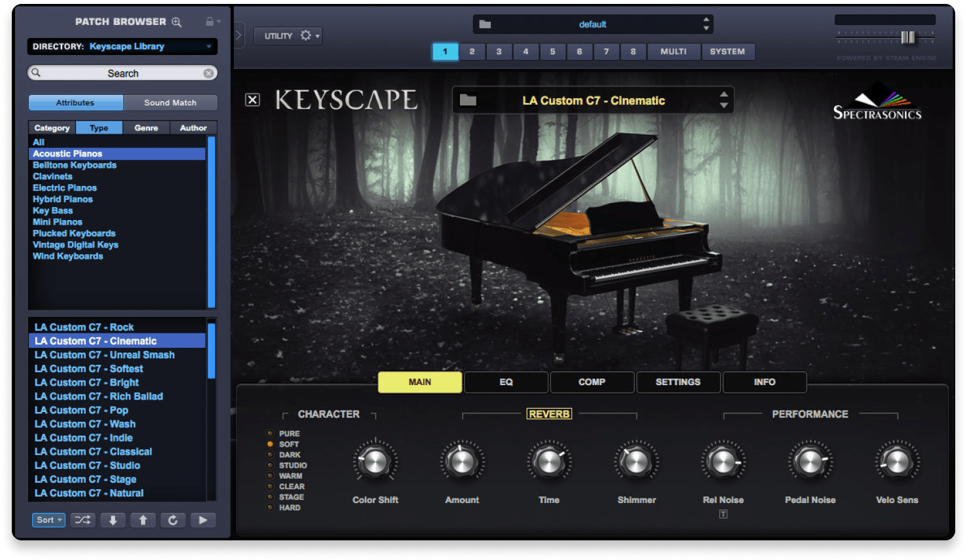Image resolution: width=967 pixels, height=560 pixels.
Task: Adjust the Color Shift knob
Action: coord(375,462)
